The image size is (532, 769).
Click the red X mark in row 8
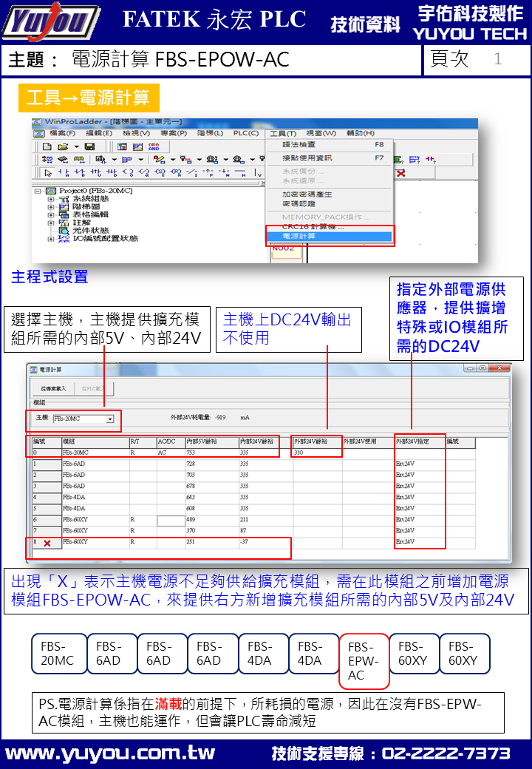coord(47,543)
